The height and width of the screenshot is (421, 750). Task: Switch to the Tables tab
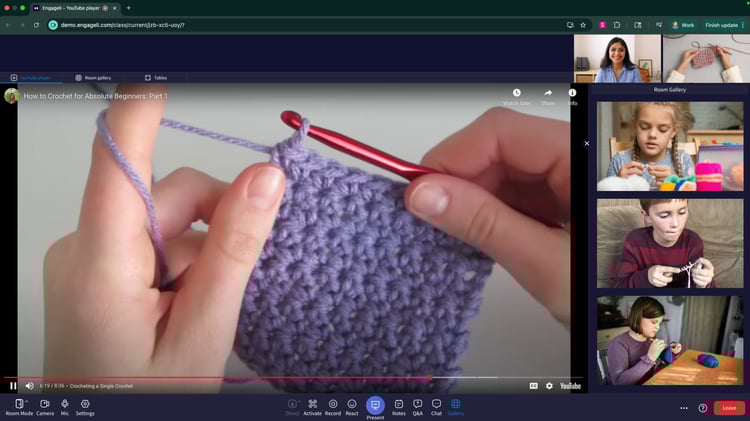tap(156, 77)
